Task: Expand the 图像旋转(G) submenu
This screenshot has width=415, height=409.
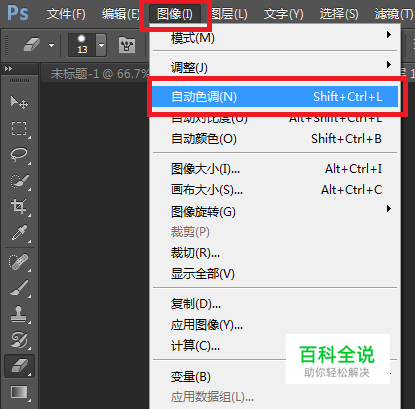Action: [275, 211]
